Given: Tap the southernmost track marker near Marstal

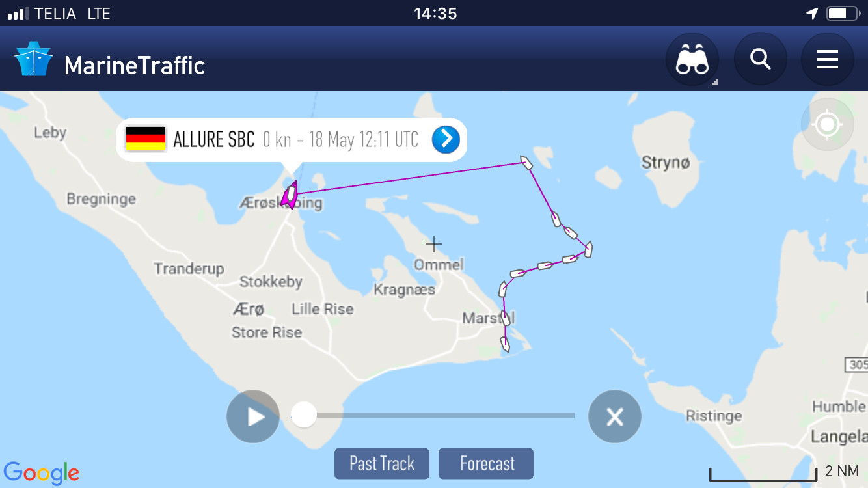Looking at the screenshot, I should click(504, 344).
